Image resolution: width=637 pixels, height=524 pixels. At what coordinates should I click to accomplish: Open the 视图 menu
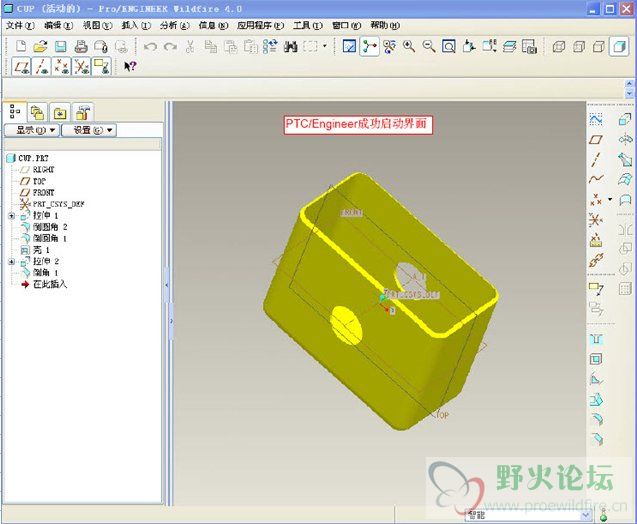pyautogui.click(x=98, y=26)
